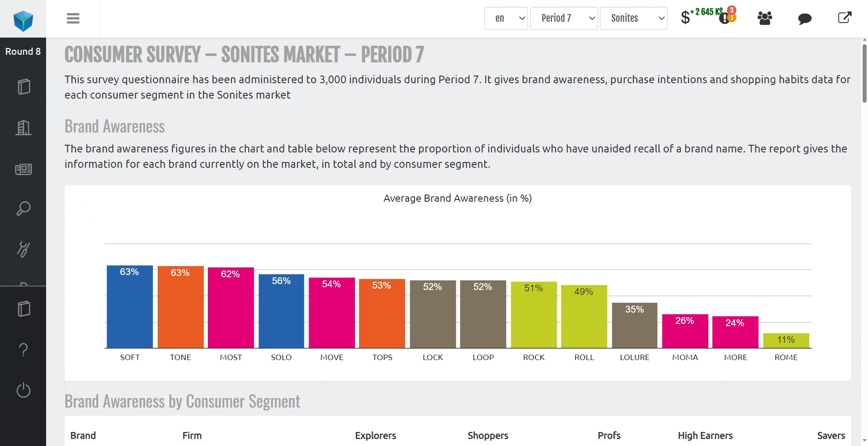Open the newspaper reports sidebar icon
Image resolution: width=868 pixels, height=446 pixels.
[24, 169]
